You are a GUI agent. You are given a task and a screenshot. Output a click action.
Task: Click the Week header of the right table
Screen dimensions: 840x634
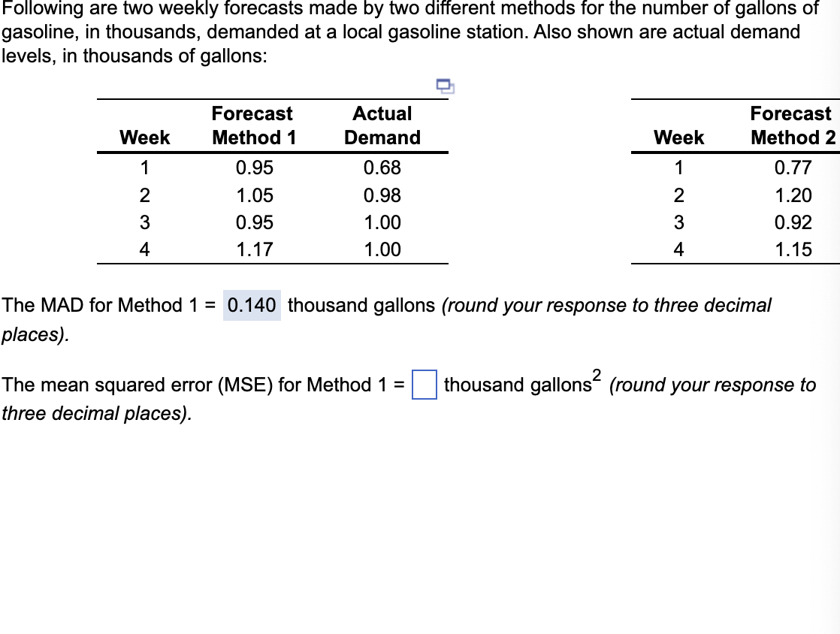click(x=680, y=137)
